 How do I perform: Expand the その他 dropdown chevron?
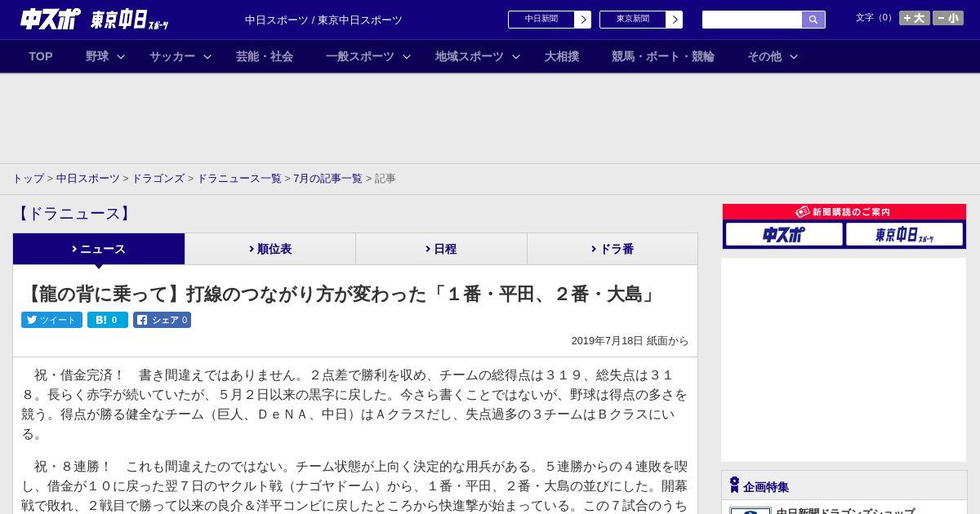[794, 56]
